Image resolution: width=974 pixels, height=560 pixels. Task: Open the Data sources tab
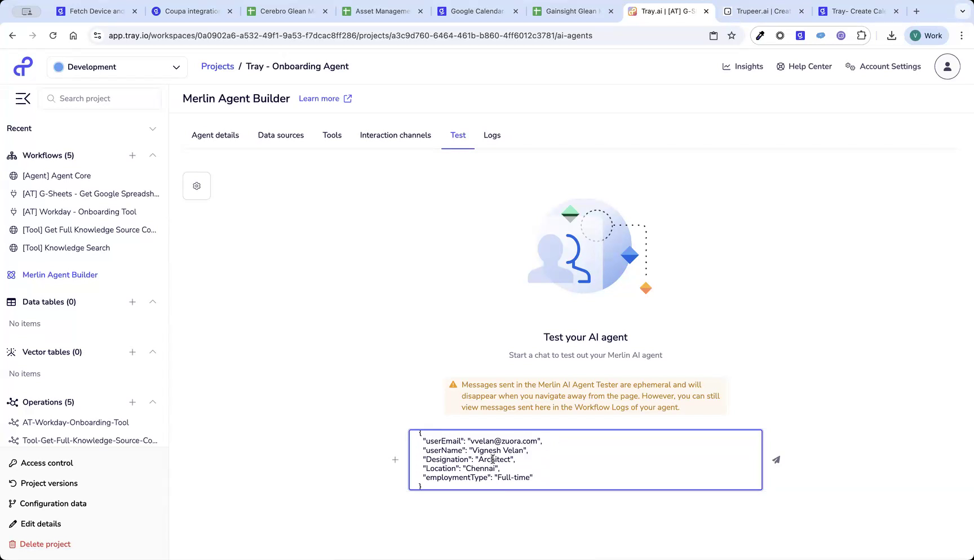(281, 135)
